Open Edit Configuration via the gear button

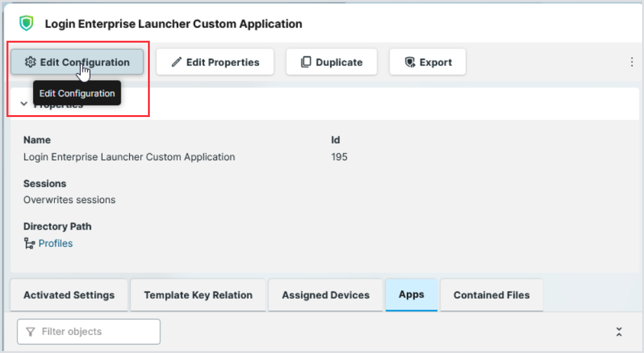click(77, 62)
